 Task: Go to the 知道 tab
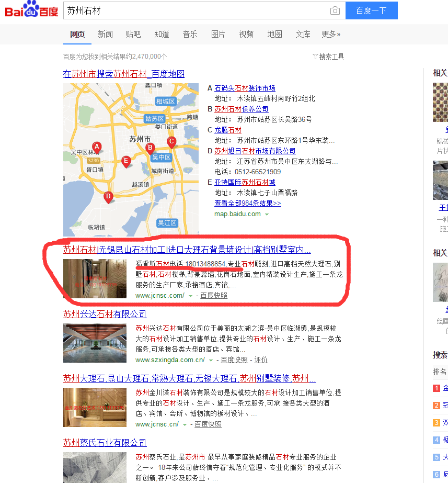tap(162, 34)
